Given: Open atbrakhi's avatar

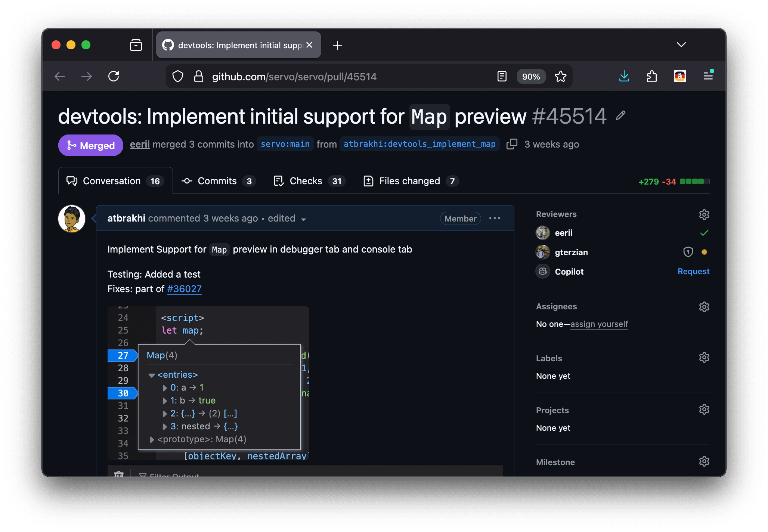Looking at the screenshot, I should [x=72, y=219].
